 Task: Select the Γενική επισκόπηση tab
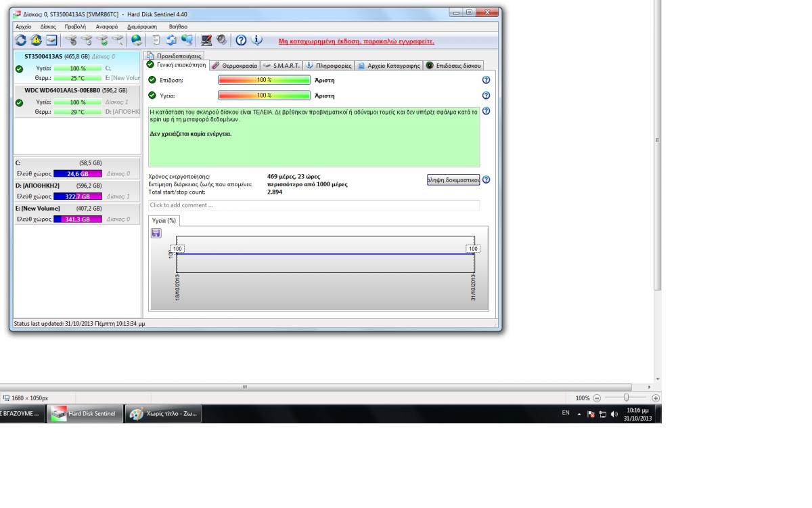click(176, 65)
